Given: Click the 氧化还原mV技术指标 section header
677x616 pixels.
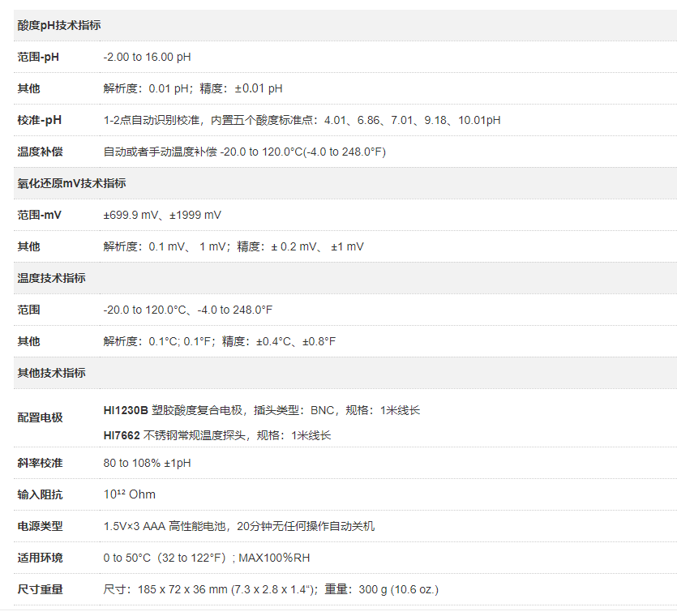Looking at the screenshot, I should click(71, 183).
